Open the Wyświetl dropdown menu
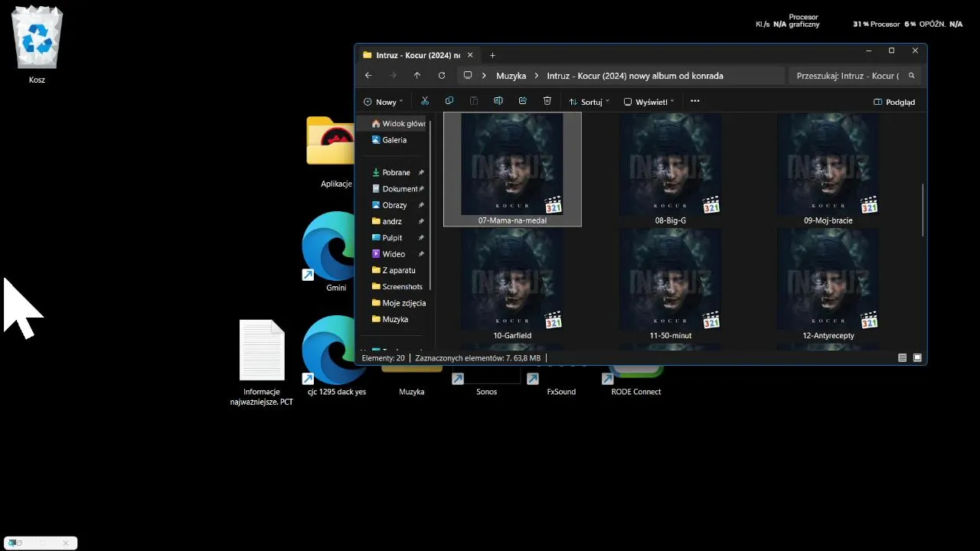The width and height of the screenshot is (980, 551). point(649,102)
